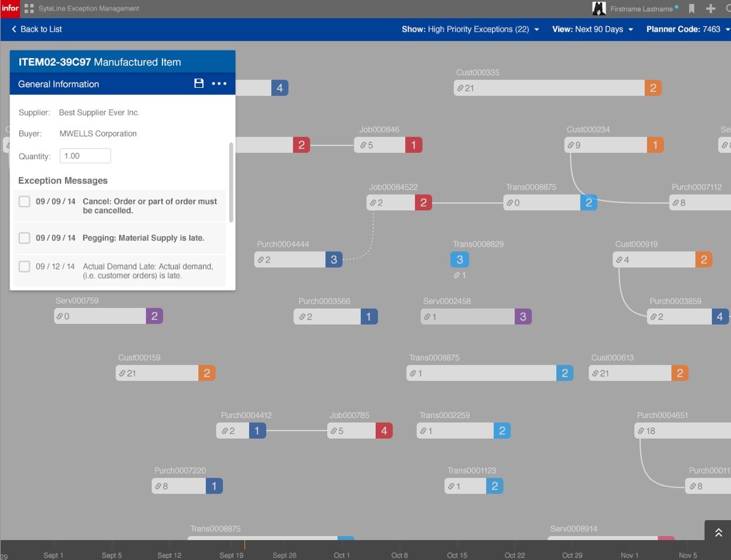Click purple badge 2 on Serv000759
Image resolution: width=731 pixels, height=560 pixels.
[x=155, y=316]
